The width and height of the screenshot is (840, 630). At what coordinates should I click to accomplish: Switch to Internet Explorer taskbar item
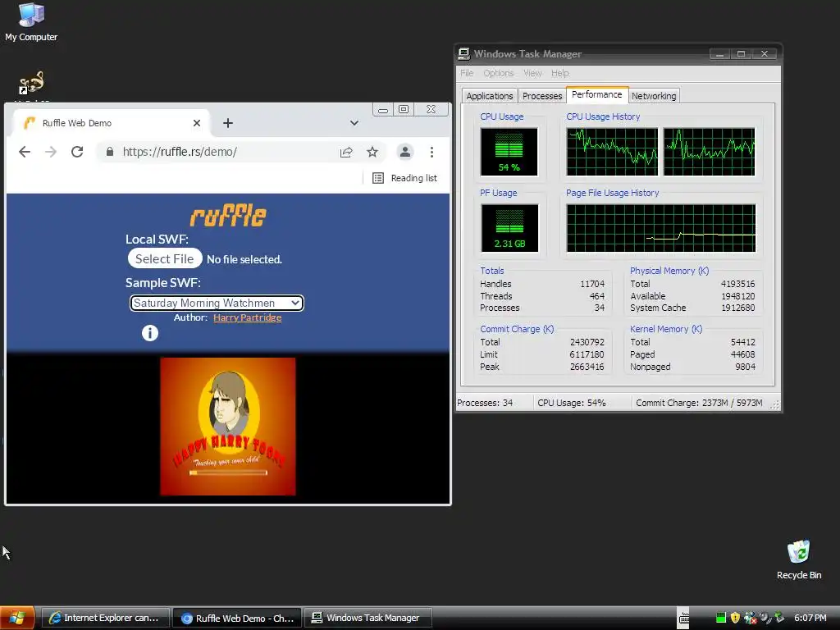tap(105, 619)
